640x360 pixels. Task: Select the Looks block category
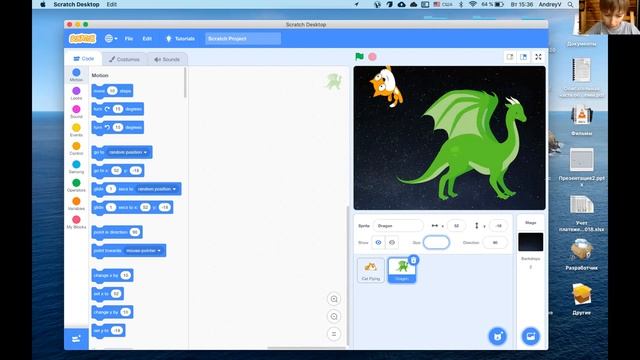point(76,93)
